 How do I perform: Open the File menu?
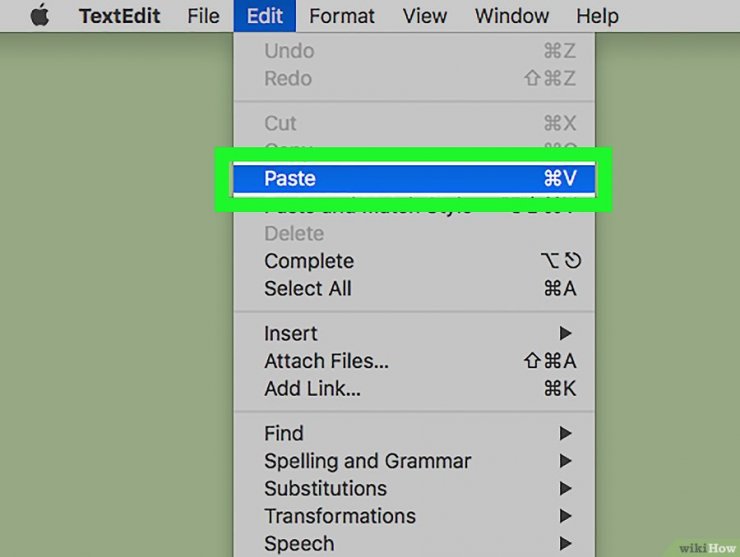(203, 16)
